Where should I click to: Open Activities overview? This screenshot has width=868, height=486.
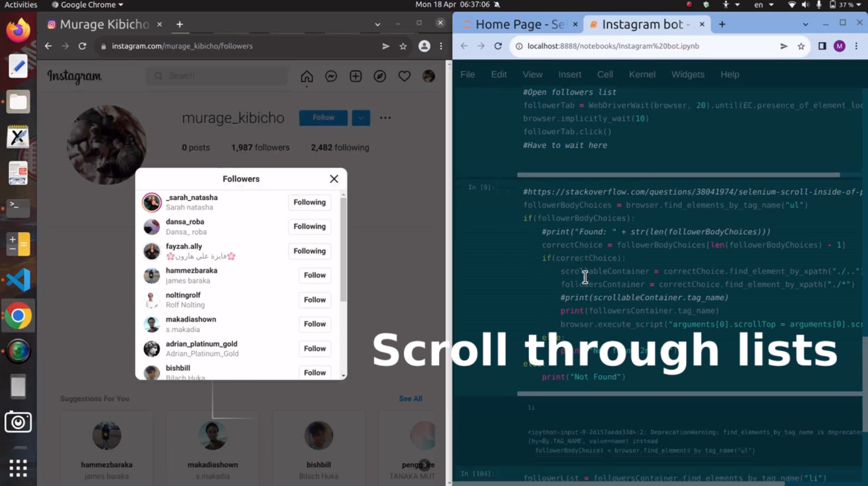coord(21,5)
